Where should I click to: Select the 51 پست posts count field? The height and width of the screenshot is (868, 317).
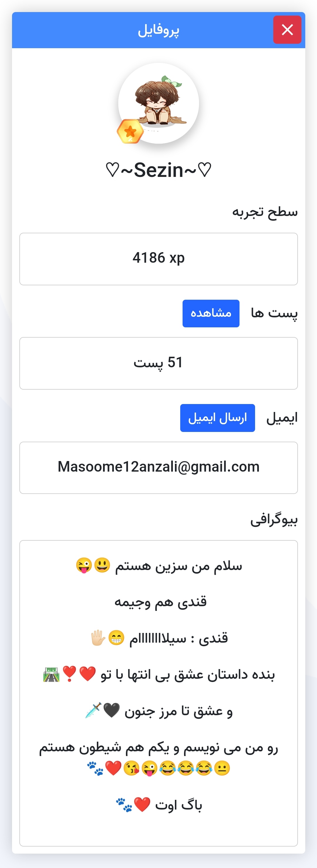click(158, 363)
